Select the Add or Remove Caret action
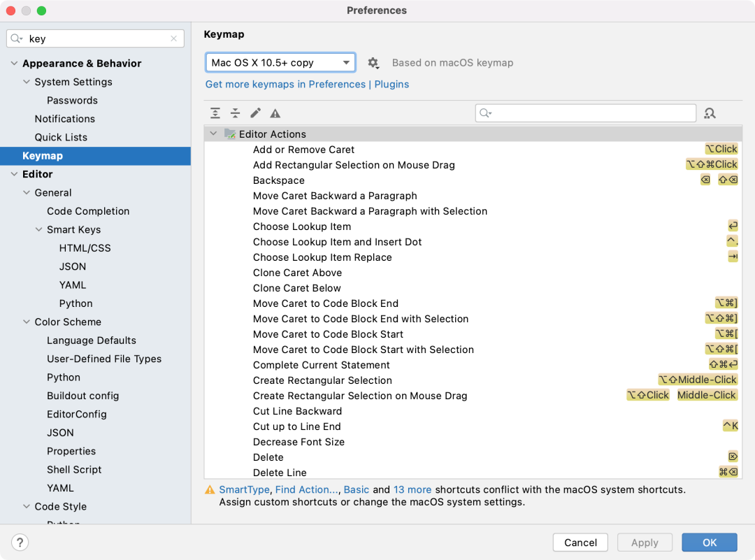Screen dimensions: 755x560 click(x=472, y=150)
